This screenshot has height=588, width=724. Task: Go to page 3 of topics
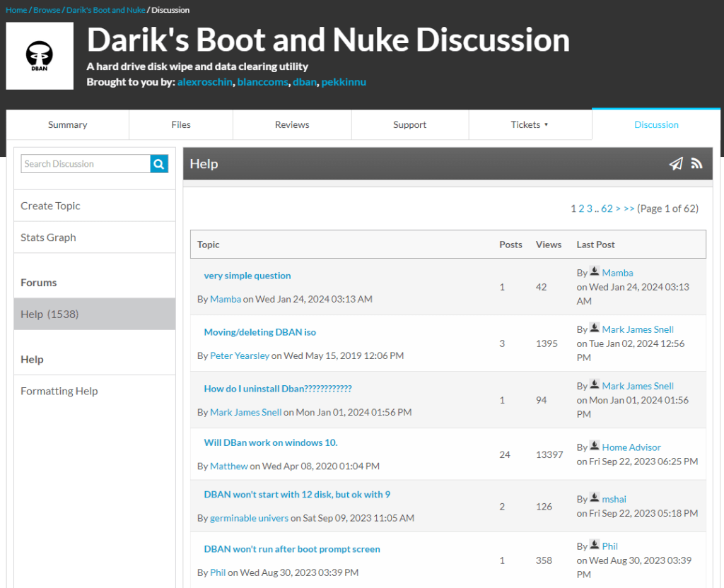tap(589, 208)
